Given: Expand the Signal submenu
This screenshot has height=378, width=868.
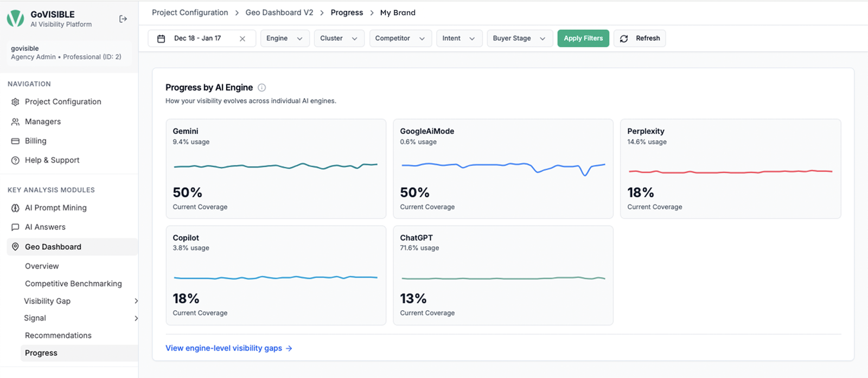Looking at the screenshot, I should tap(136, 318).
